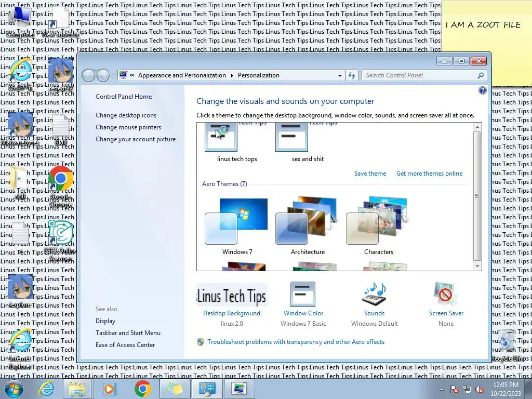Image resolution: width=532 pixels, height=399 pixels.
Task: Click the theme list scrollbar thumb
Action: pos(477,196)
